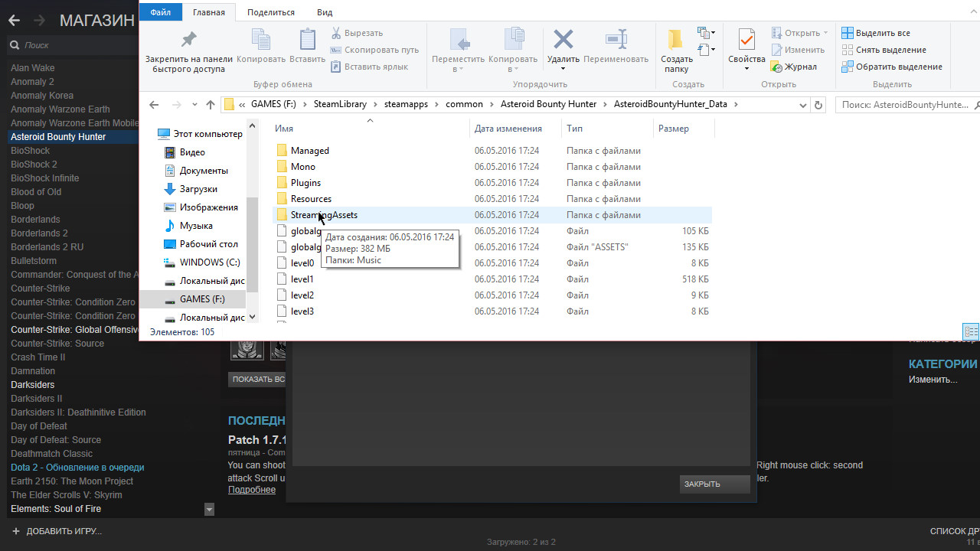Viewport: 980px width, 551px height.
Task: Click Steam game list scroll-down arrow
Action: [x=210, y=509]
